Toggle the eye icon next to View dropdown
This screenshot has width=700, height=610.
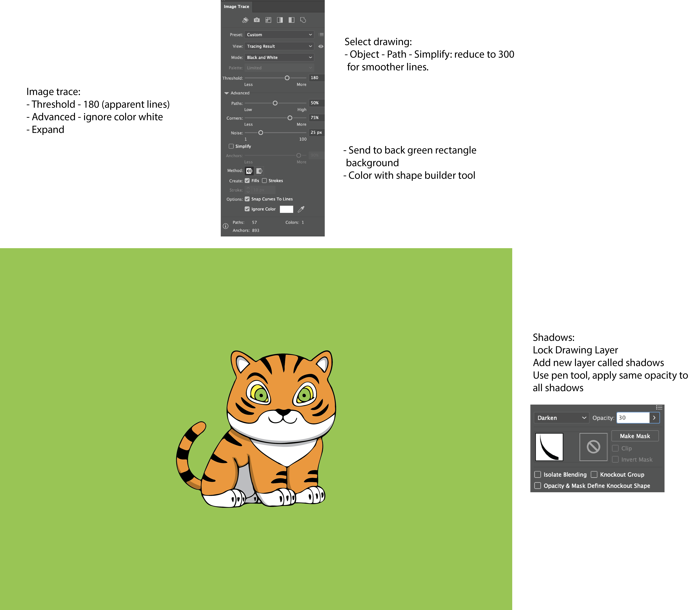point(321,46)
